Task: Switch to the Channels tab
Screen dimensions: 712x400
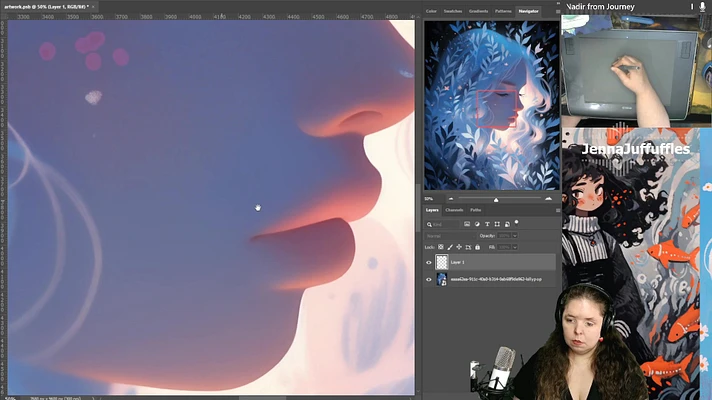Action: point(454,210)
